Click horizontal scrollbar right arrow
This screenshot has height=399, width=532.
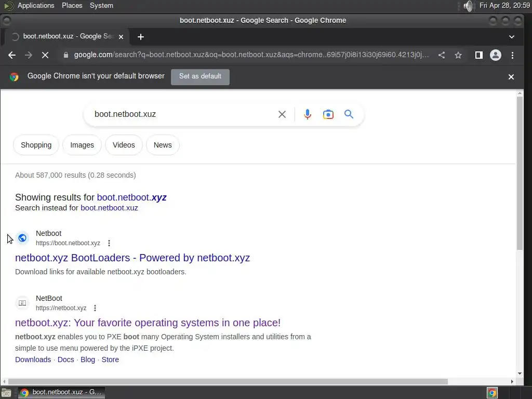tap(512, 382)
